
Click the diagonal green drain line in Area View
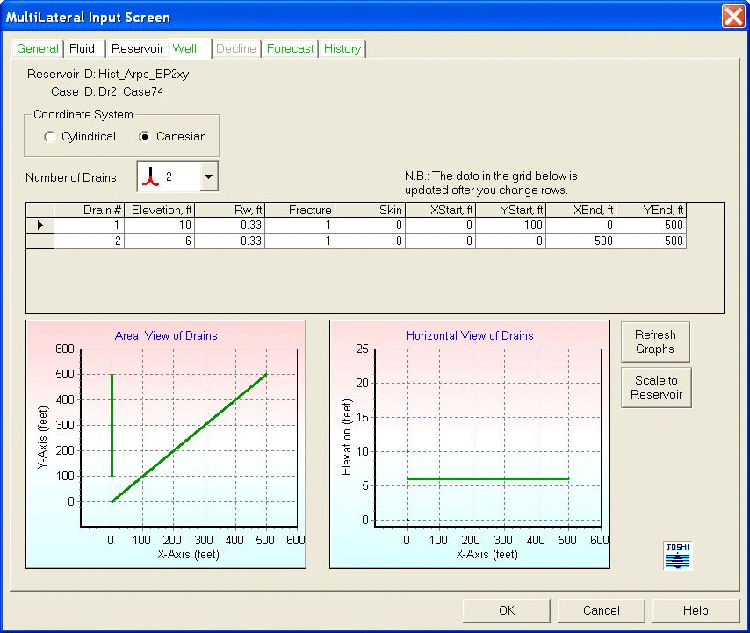pos(189,438)
